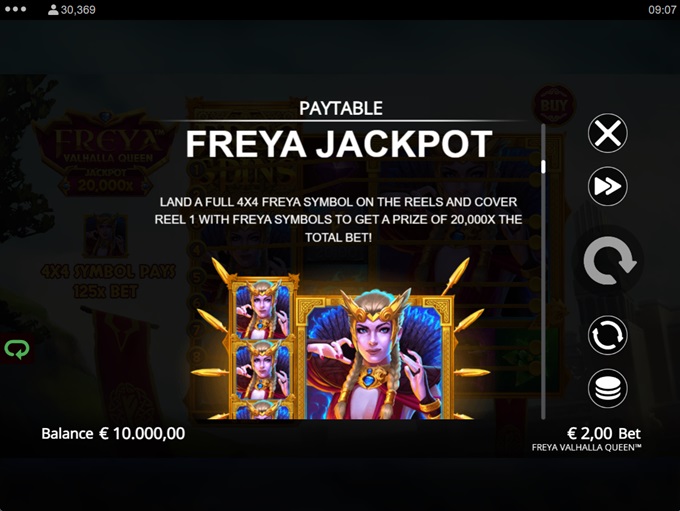Click the green replay icon on left edge
The width and height of the screenshot is (680, 511).
tap(17, 349)
